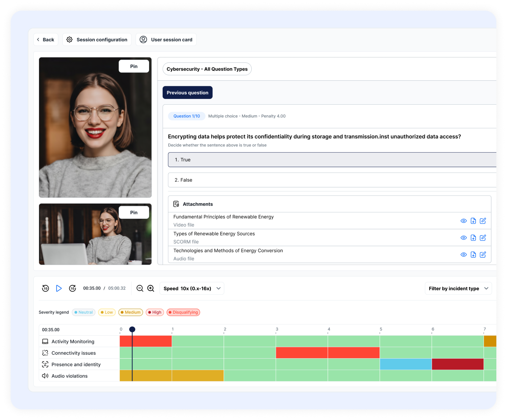This screenshot has width=507, height=420.
Task: Download the Fundamental Principles of Renewable Energy file
Action: (473, 221)
